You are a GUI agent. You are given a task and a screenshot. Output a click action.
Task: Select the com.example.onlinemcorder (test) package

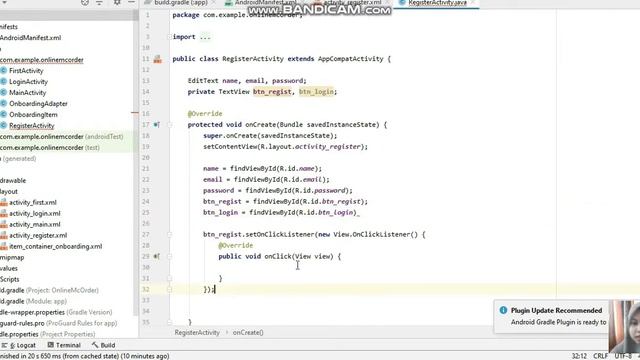pyautogui.click(x=50, y=147)
